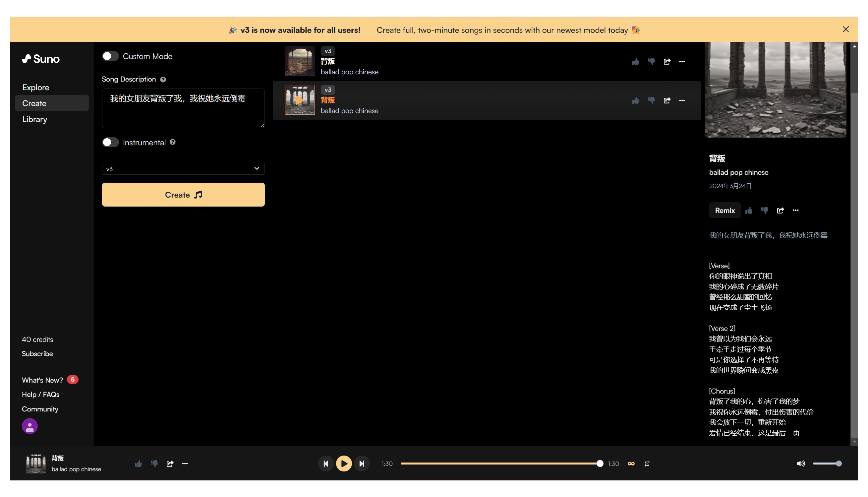Go to the previous track

(x=326, y=464)
